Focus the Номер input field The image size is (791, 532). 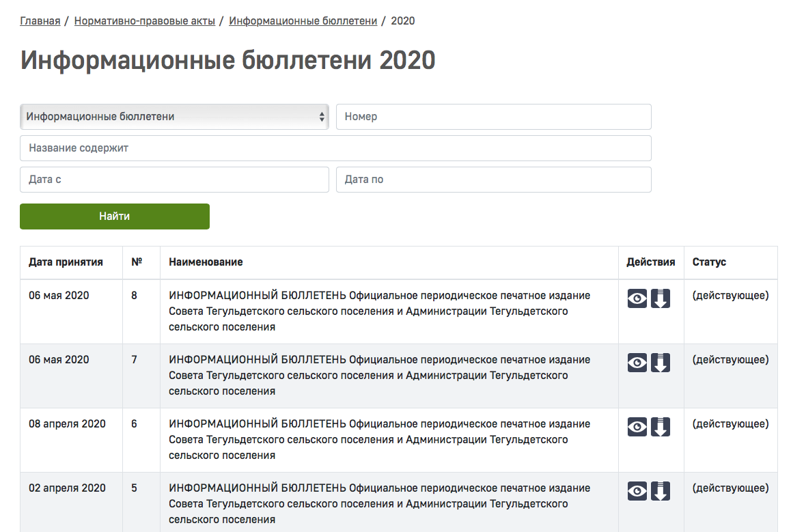pyautogui.click(x=494, y=117)
